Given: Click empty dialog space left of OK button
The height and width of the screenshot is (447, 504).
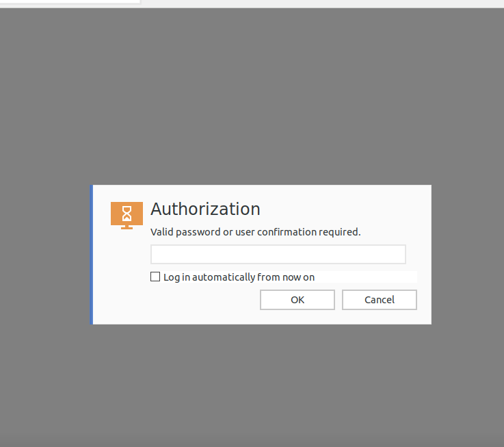Looking at the screenshot, I should pyautogui.click(x=205, y=301).
